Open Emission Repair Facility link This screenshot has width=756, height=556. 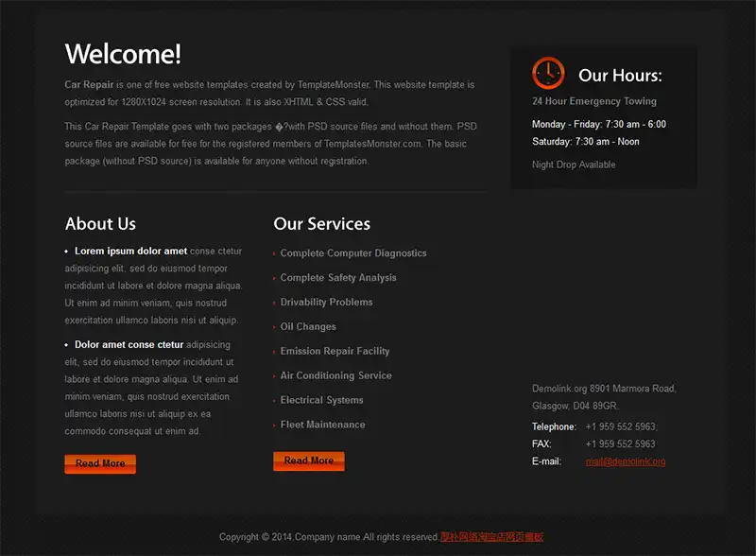coord(335,352)
